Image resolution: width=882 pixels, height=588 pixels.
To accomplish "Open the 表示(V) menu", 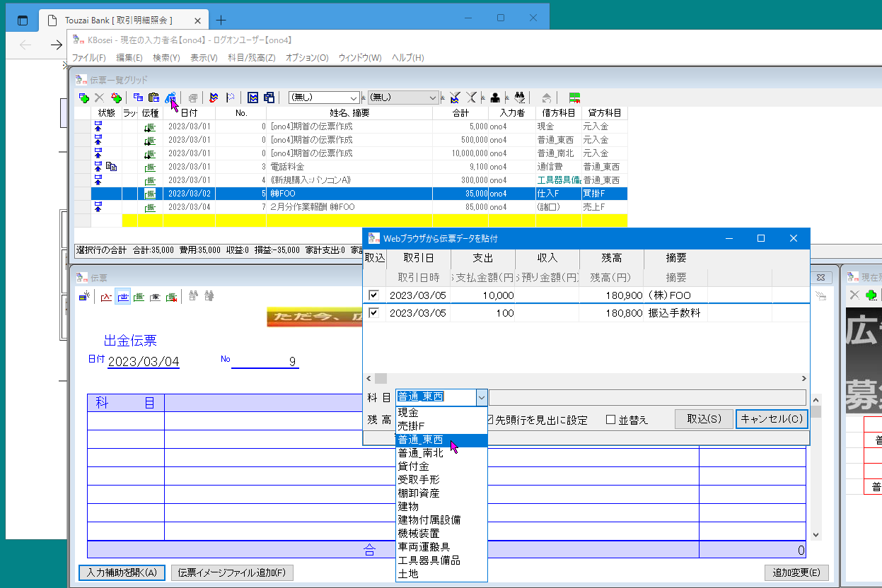I will pos(204,58).
